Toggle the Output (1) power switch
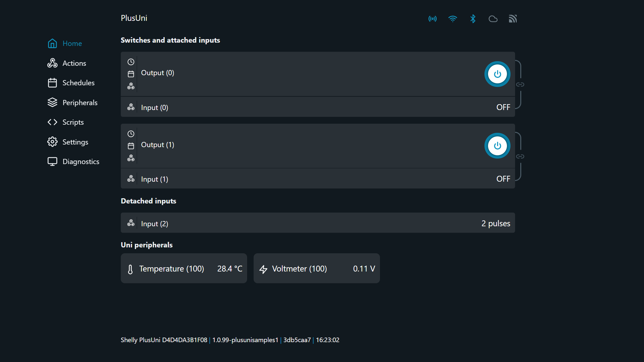 coord(497,146)
